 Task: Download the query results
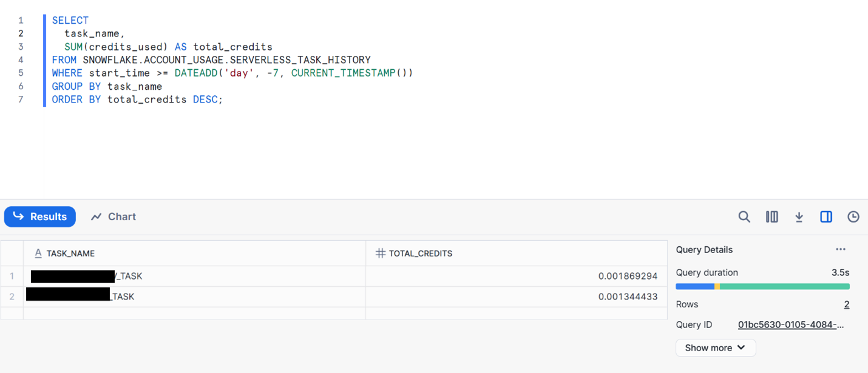[x=799, y=217]
